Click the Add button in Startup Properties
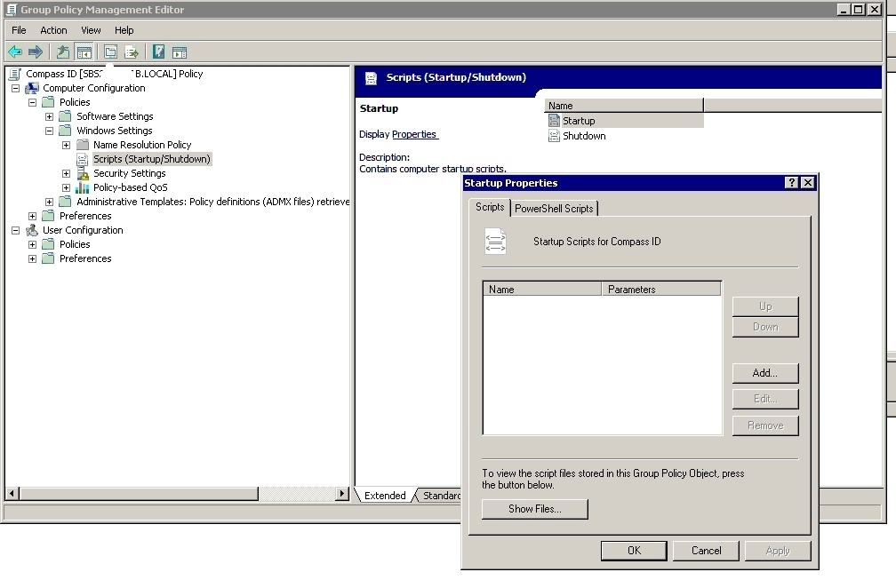Screen dimensions: 896x588 (764, 372)
